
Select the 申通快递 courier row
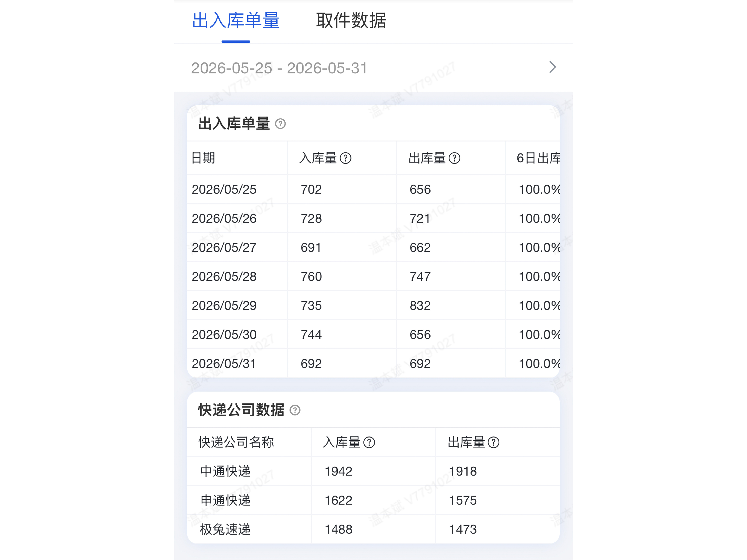coord(373,500)
